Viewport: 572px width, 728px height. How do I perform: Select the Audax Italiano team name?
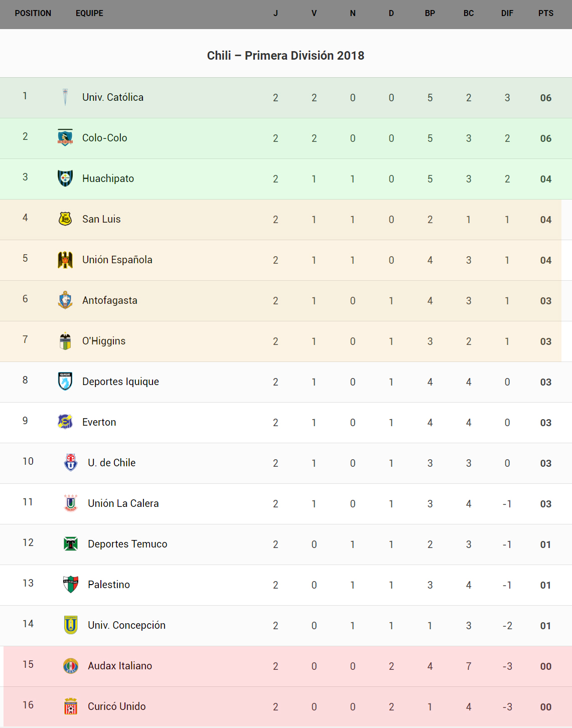click(x=120, y=666)
